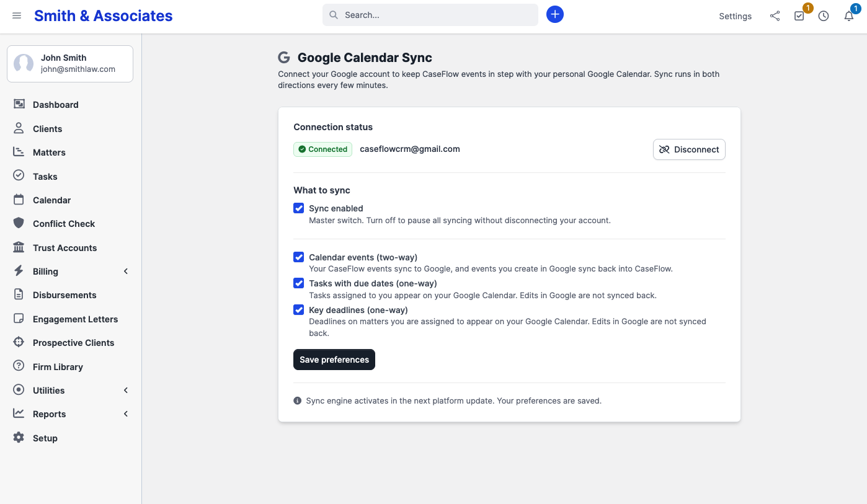Click the Reports chart icon

click(x=19, y=413)
